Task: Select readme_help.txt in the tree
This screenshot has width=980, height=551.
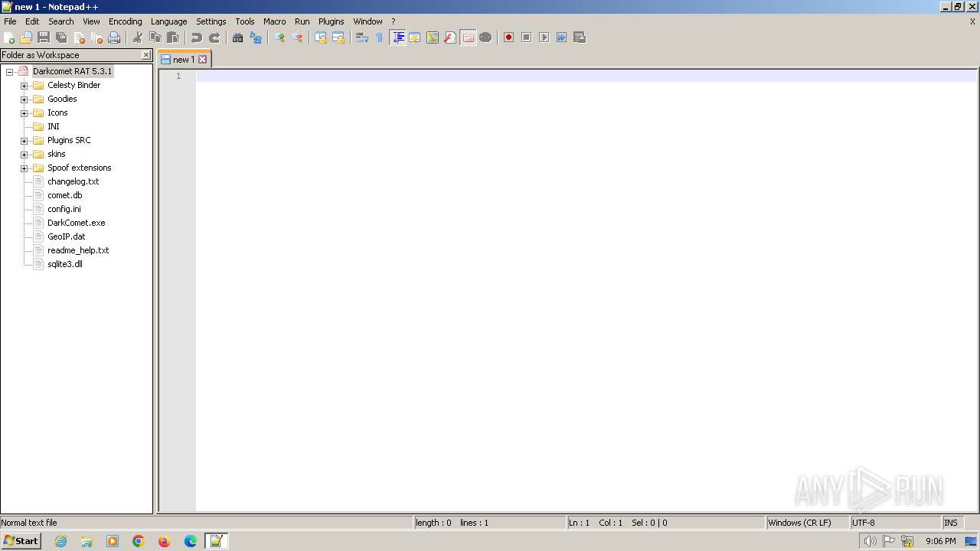Action: tap(78, 250)
